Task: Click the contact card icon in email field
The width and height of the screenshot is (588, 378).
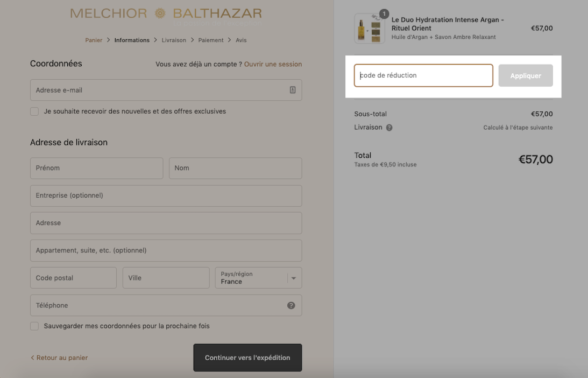Action: point(293,90)
